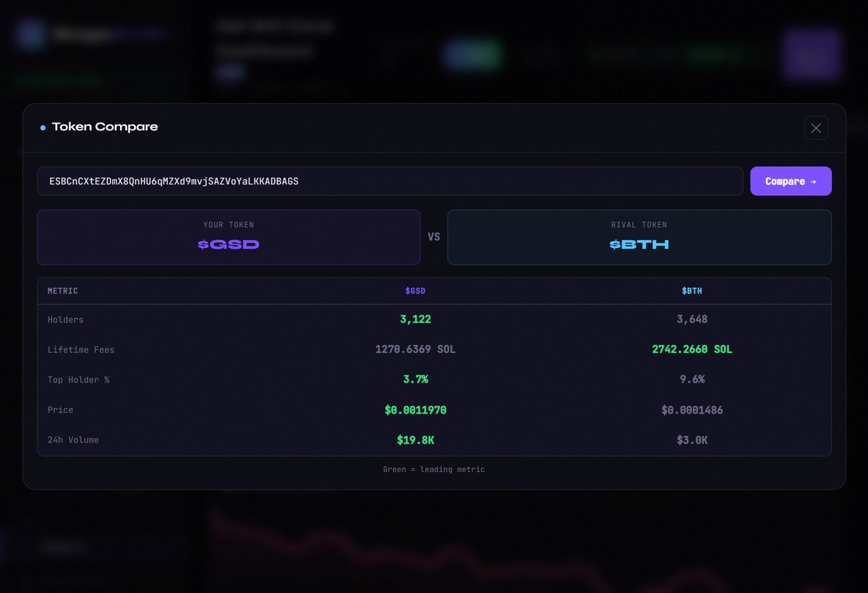Click the Token Compare dialog title
The height and width of the screenshot is (593, 868).
105,127
